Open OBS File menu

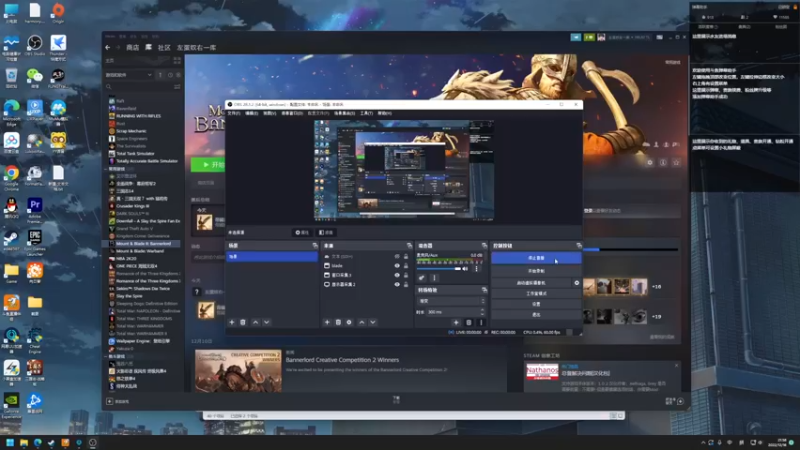point(234,113)
